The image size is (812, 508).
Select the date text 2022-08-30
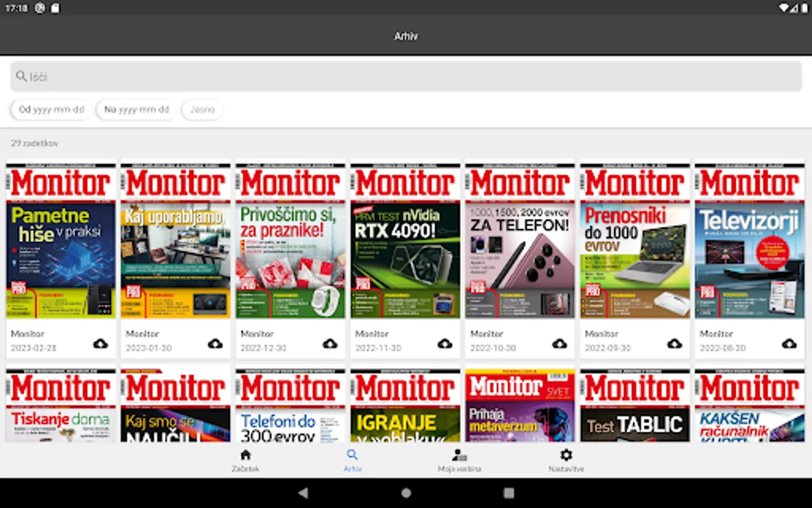point(723,348)
